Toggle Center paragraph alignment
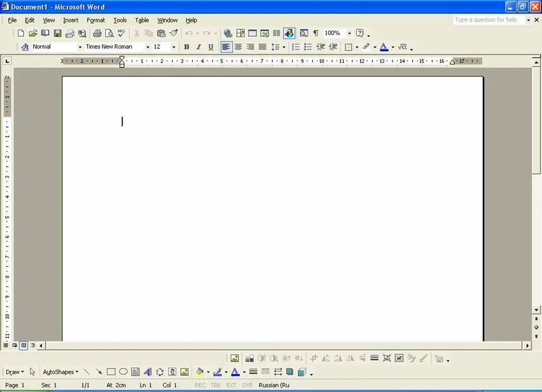The width and height of the screenshot is (542, 392). click(238, 47)
